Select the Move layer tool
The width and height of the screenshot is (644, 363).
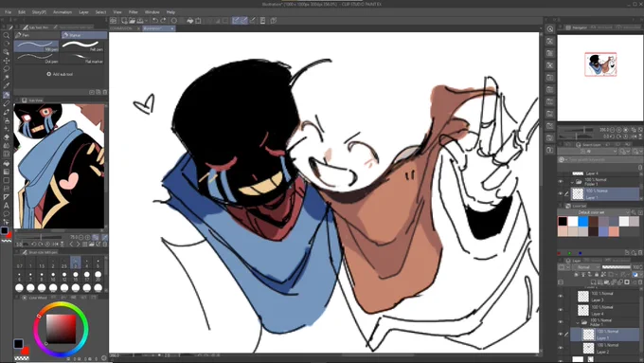click(x=7, y=61)
